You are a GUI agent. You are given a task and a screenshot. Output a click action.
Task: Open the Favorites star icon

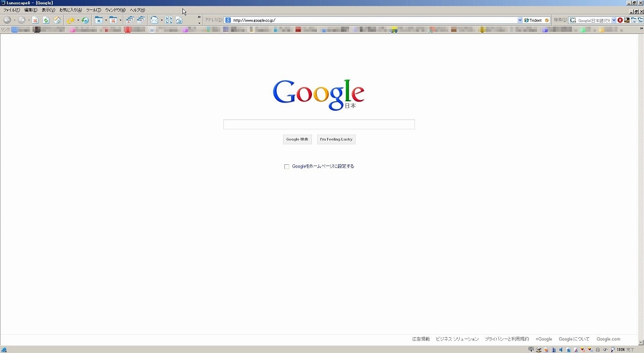coord(70,20)
